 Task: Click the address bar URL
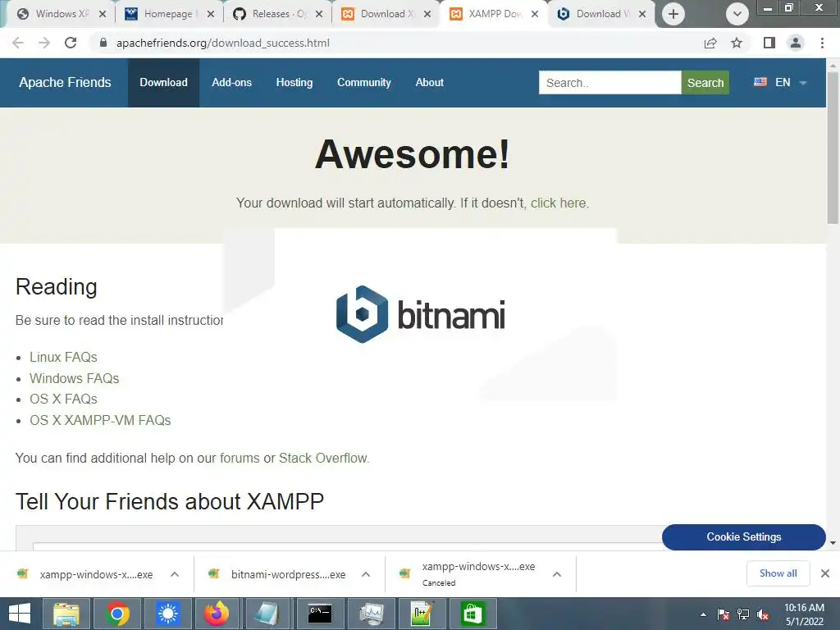click(x=223, y=43)
